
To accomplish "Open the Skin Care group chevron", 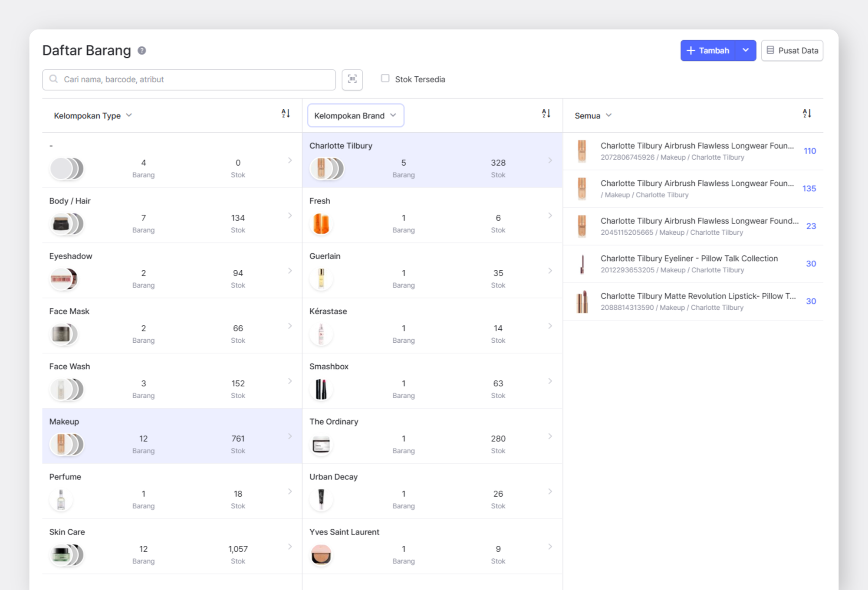I will coord(290,547).
